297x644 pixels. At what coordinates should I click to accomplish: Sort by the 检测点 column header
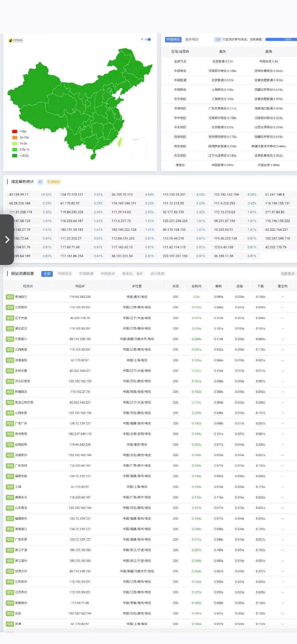point(28,286)
